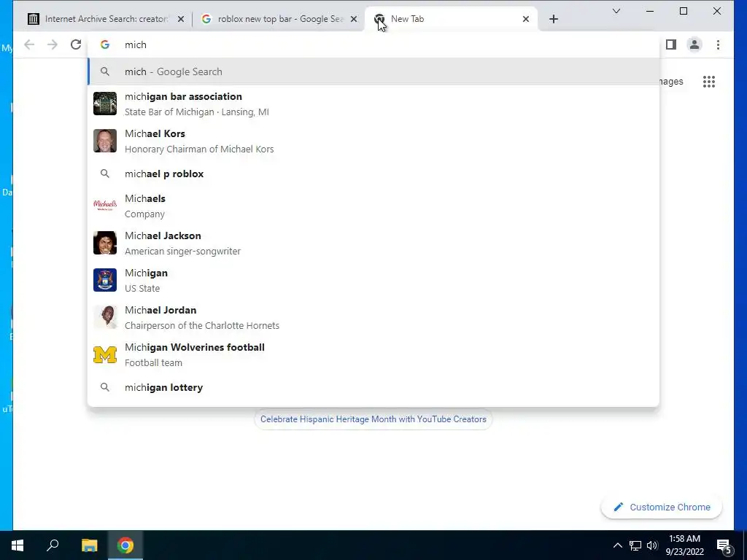Select the michigan lottery suggestion
Image resolution: width=747 pixels, height=560 pixels.
click(x=373, y=387)
